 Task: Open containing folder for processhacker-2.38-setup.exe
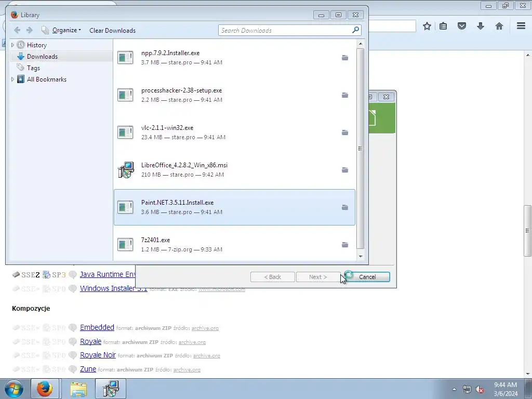[345, 95]
